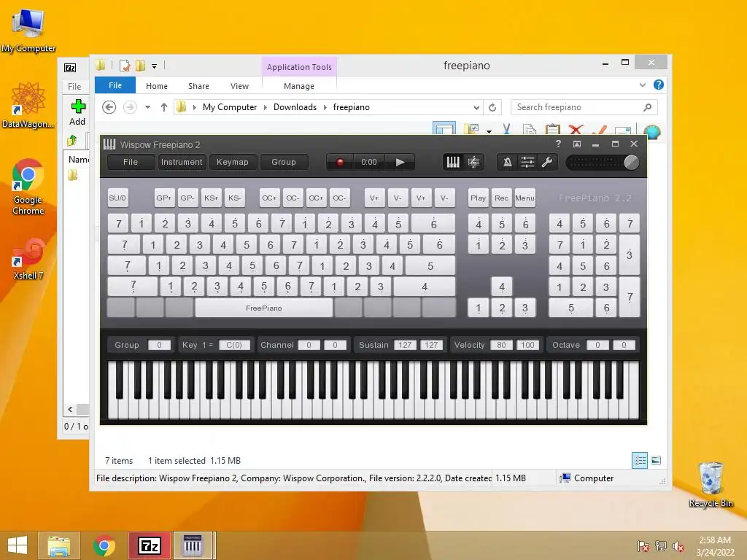Open the 7-Zip taskbar button
Image resolution: width=747 pixels, height=560 pixels.
pos(149,545)
